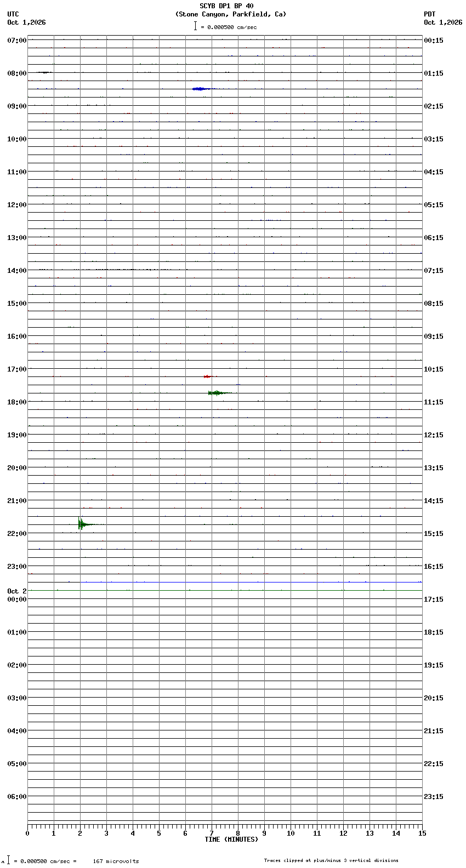Select the "03:00" UTC row label
This screenshot has height=868, width=466.
[17, 698]
